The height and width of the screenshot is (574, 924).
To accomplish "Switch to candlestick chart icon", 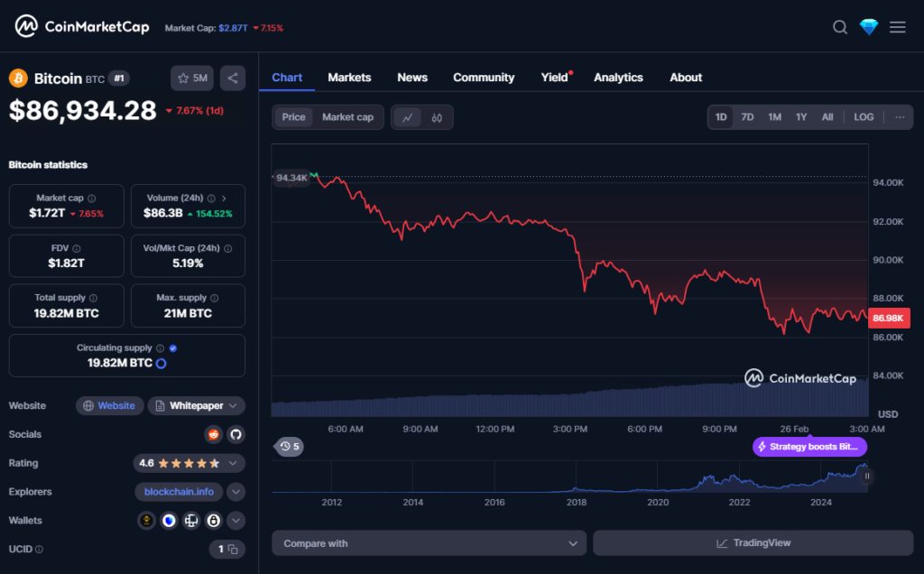I will [x=437, y=117].
